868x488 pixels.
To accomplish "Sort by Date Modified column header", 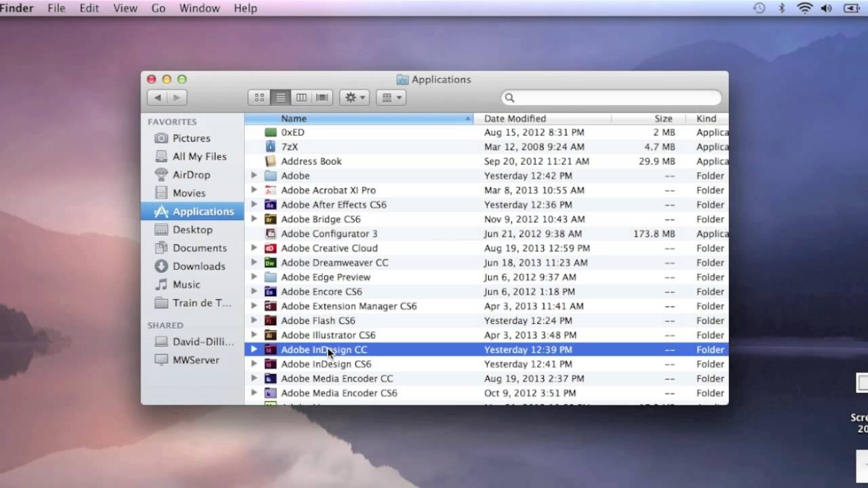I will click(x=542, y=119).
